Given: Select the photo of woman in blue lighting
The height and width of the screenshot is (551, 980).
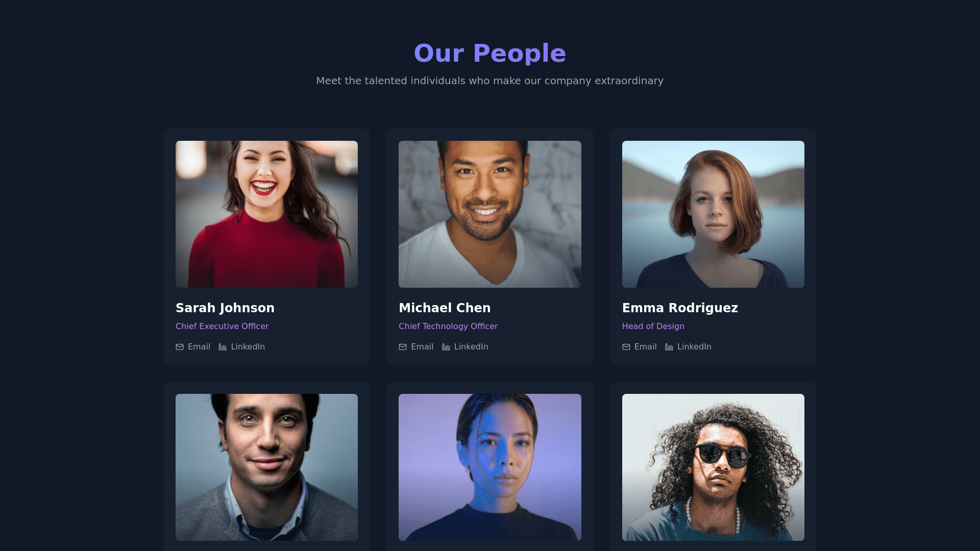Looking at the screenshot, I should tap(490, 467).
